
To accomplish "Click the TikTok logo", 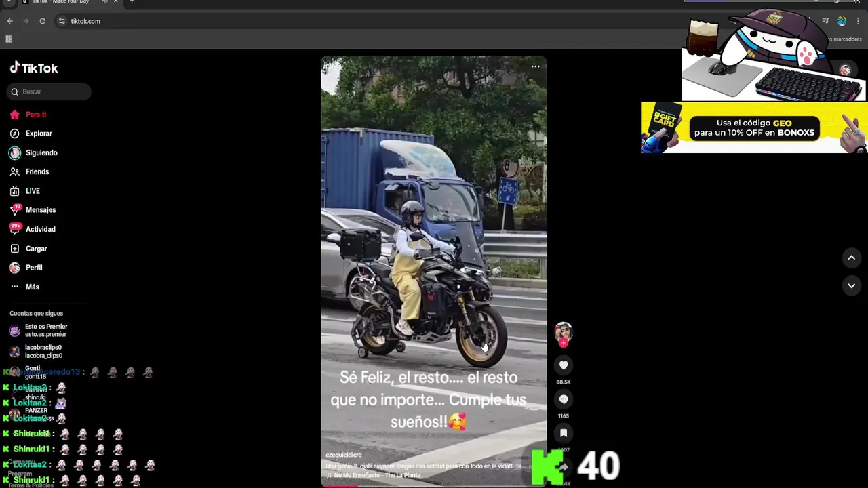I will click(34, 68).
